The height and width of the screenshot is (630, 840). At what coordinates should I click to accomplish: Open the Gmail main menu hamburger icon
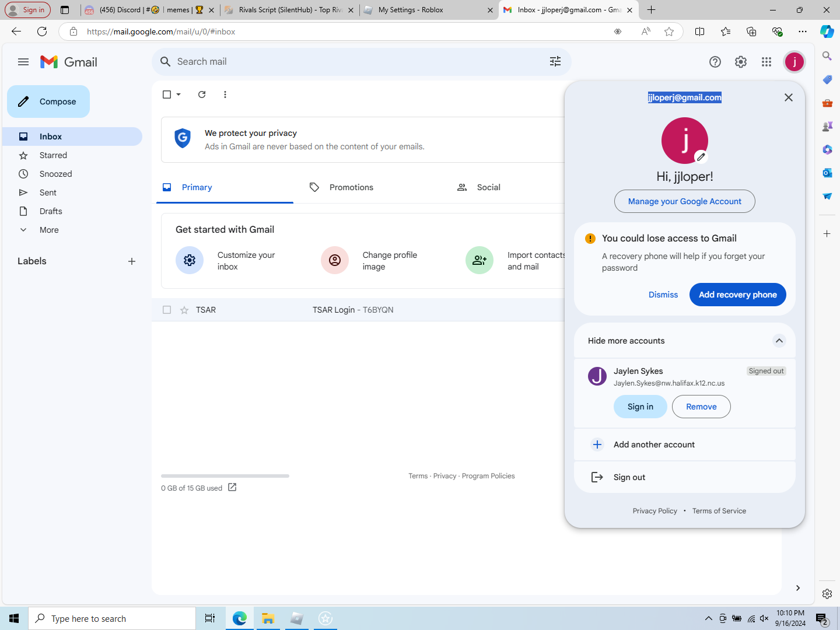[23, 62]
